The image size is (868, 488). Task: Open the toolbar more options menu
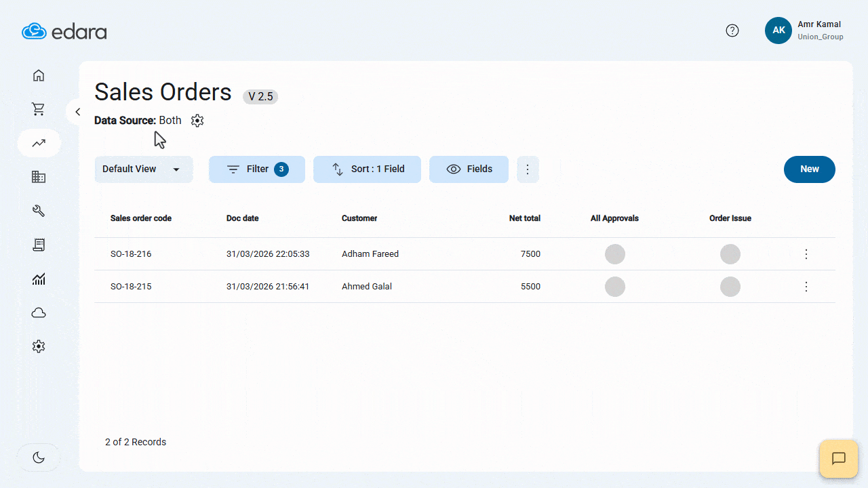(528, 169)
